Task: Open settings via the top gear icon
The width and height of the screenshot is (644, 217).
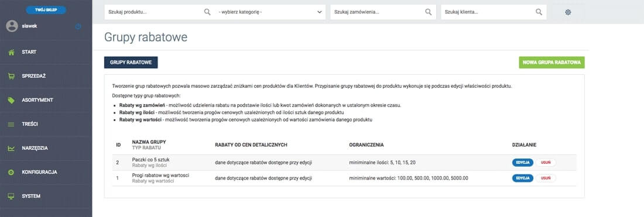Action: 568,12
